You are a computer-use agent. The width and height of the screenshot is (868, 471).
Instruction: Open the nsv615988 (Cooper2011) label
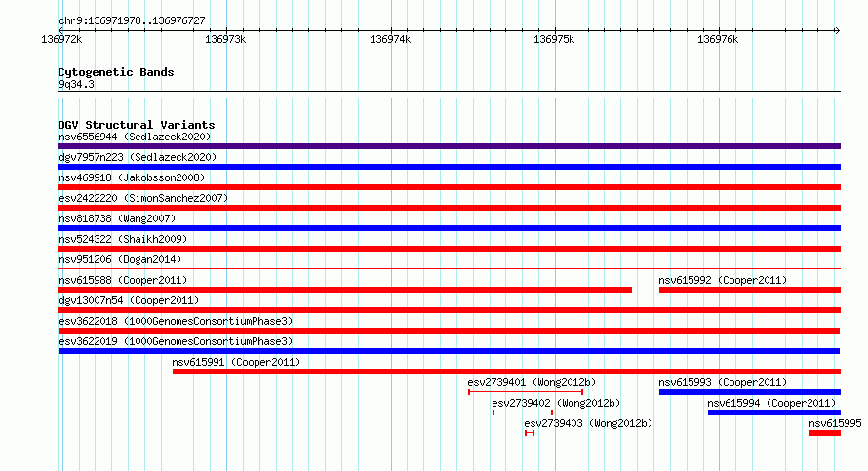click(123, 280)
